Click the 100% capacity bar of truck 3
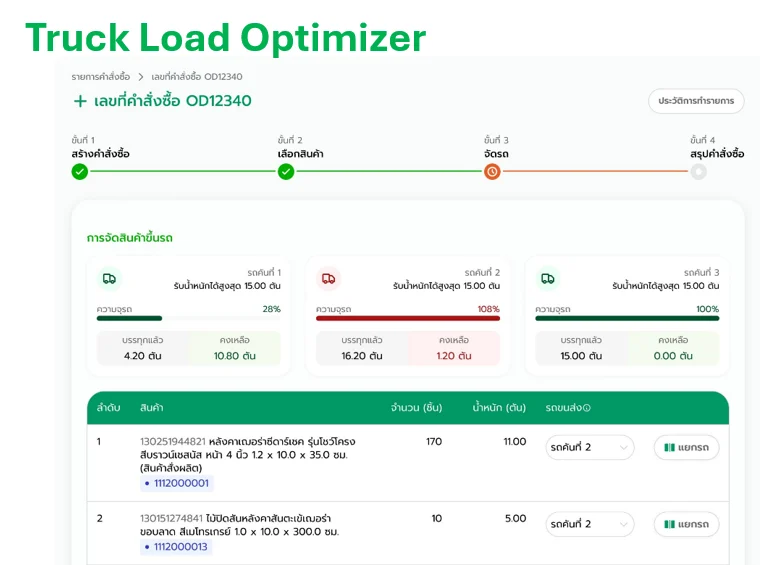The height and width of the screenshot is (565, 760). pyautogui.click(x=627, y=318)
